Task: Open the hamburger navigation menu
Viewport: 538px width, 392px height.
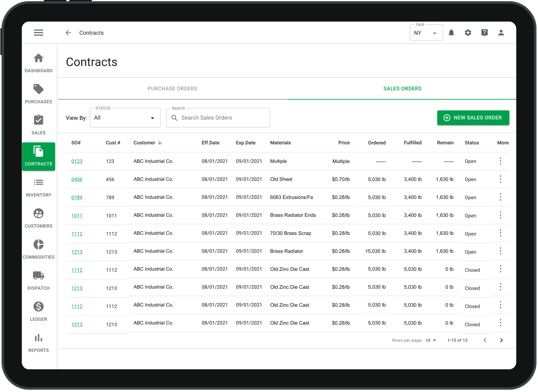Action: pos(38,32)
